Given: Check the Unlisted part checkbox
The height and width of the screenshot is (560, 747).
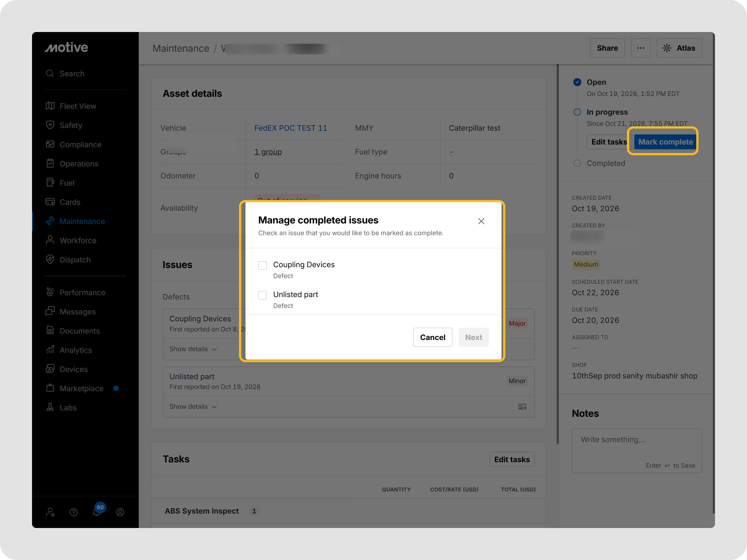Looking at the screenshot, I should 263,295.
